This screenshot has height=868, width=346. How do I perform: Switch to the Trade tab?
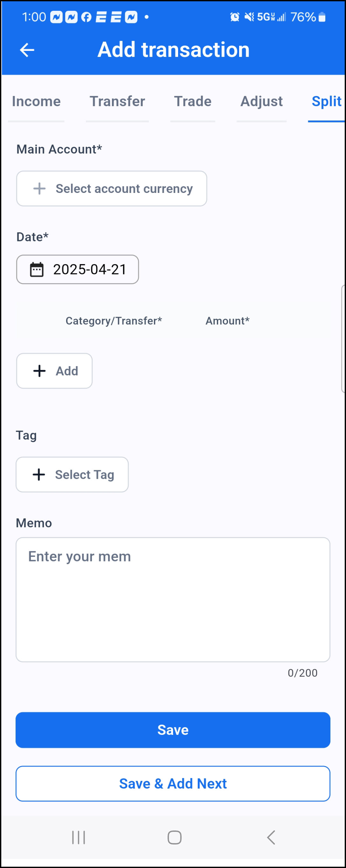193,101
